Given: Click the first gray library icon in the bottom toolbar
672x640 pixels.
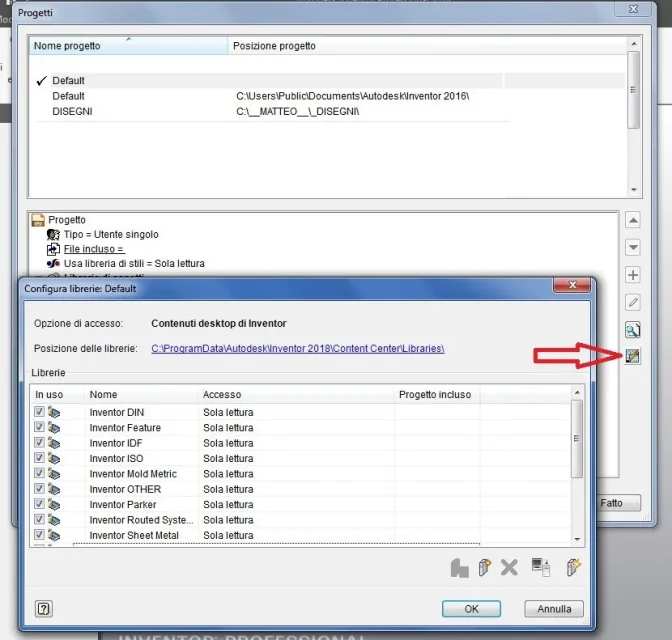Looking at the screenshot, I should point(459,568).
